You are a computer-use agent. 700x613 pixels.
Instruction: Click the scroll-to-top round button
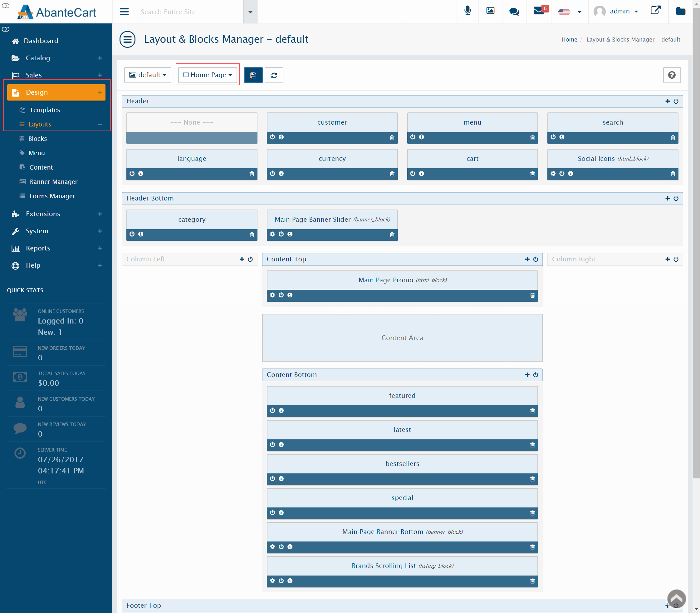click(x=676, y=599)
